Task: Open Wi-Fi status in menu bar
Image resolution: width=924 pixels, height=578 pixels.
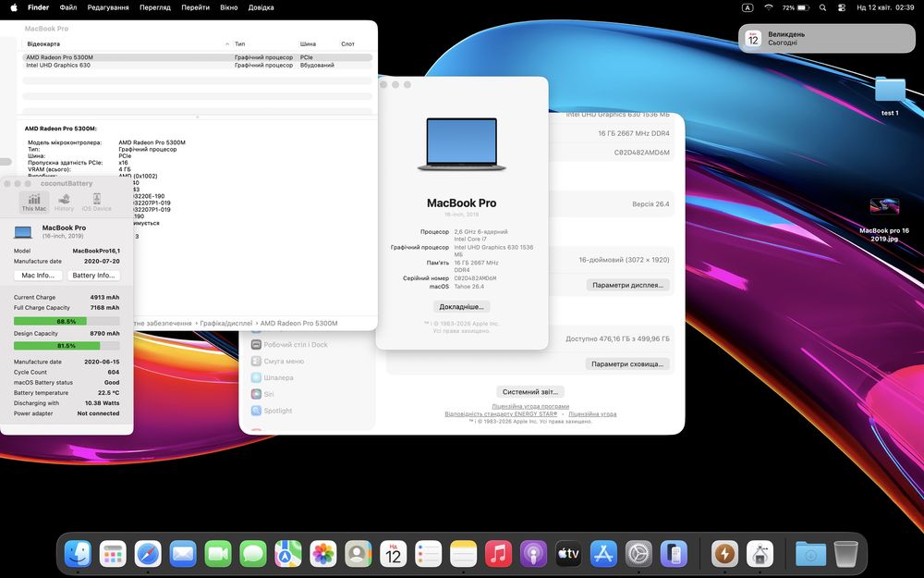Action: click(769, 7)
